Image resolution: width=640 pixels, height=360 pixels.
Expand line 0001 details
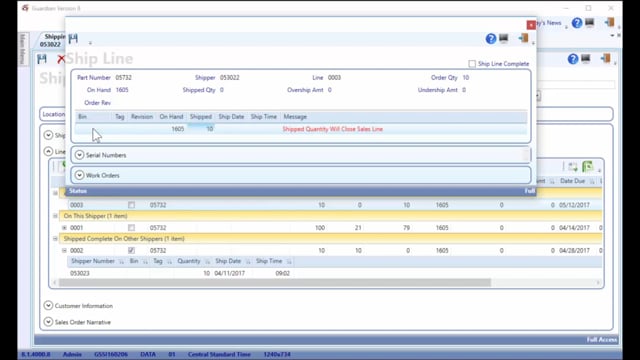coord(64,228)
